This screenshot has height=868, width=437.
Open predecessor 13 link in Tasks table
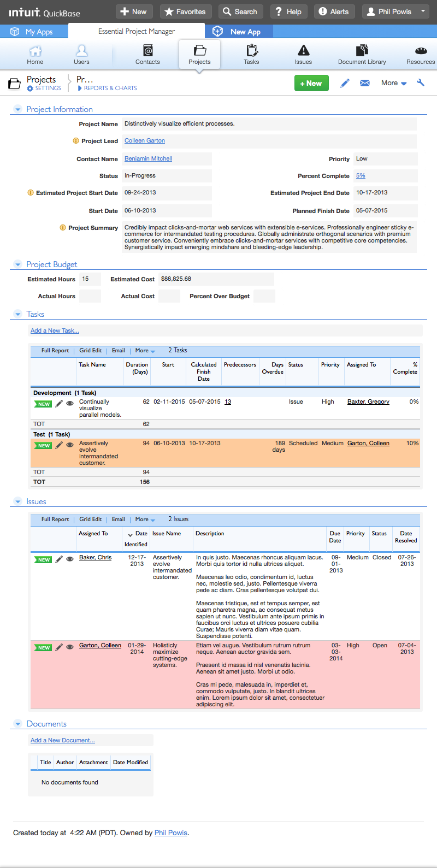click(228, 402)
